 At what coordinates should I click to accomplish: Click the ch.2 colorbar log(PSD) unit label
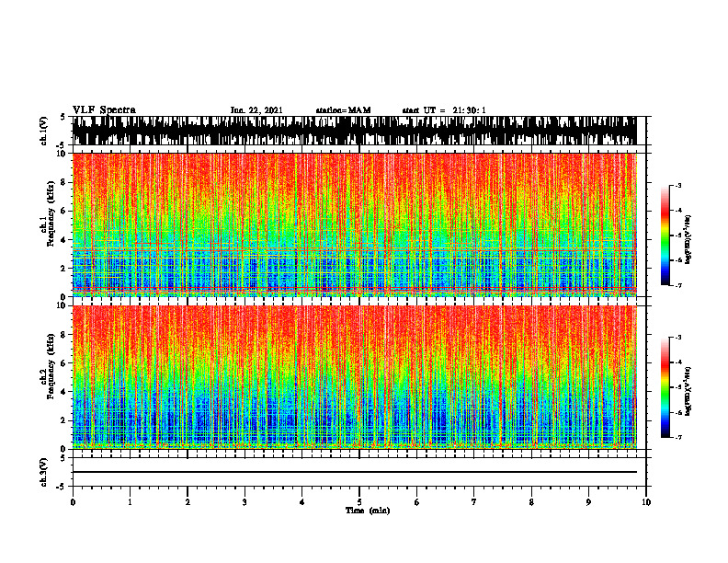[x=688, y=391]
